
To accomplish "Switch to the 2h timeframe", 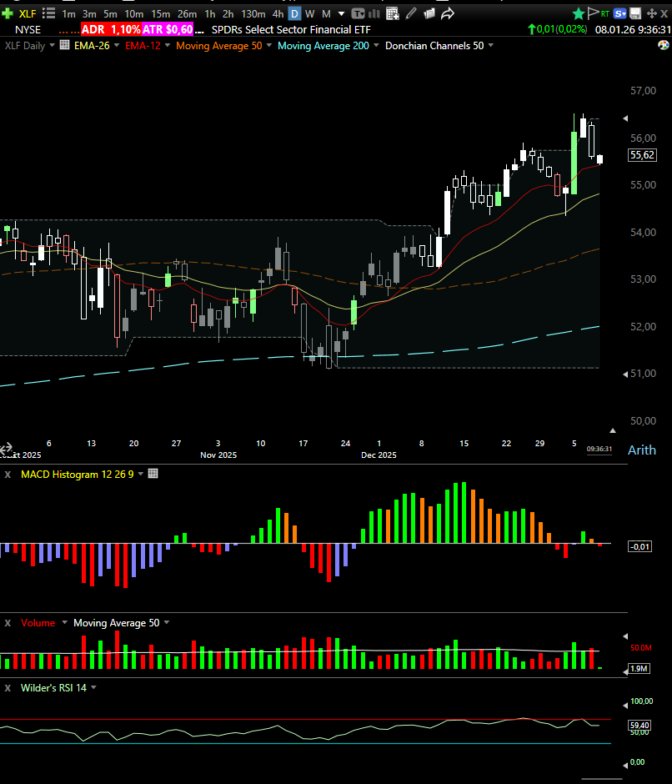I will (228, 14).
